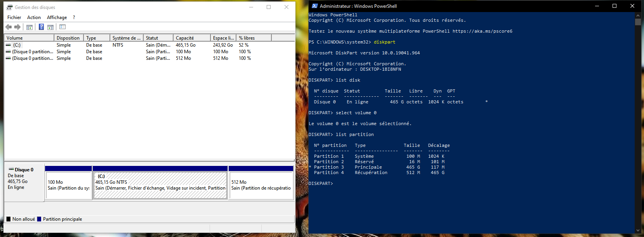Click the Partition principale legend text
644x237 pixels.
pos(62,219)
